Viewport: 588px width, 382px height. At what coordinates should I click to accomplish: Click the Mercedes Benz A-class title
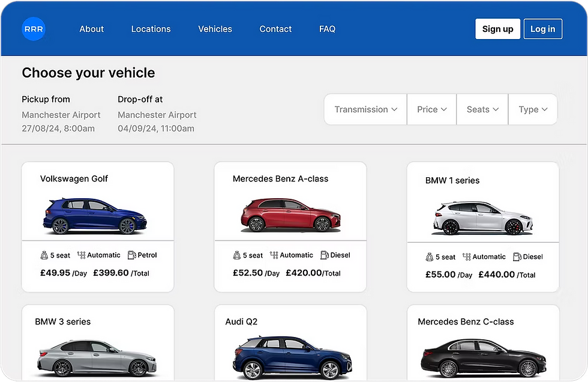point(281,178)
